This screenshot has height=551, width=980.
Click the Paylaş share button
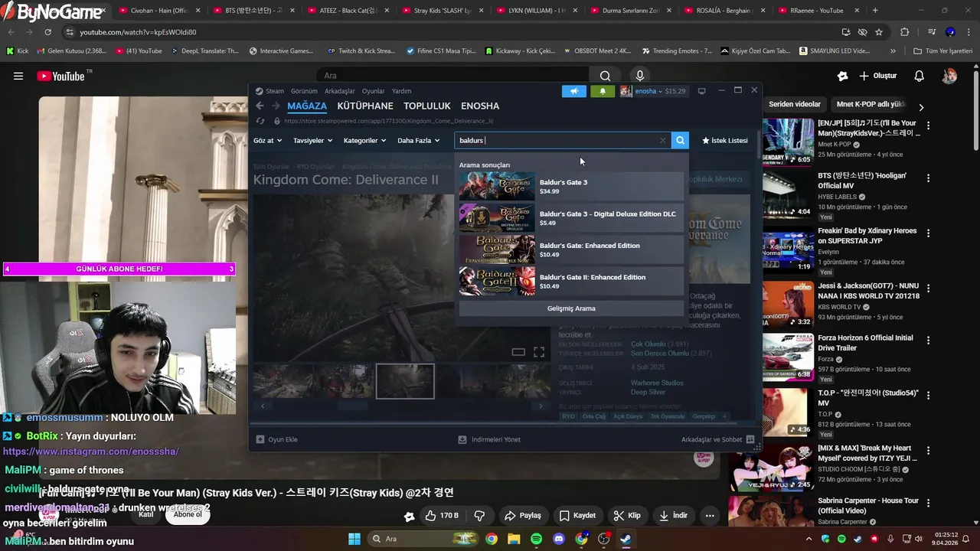tap(523, 516)
